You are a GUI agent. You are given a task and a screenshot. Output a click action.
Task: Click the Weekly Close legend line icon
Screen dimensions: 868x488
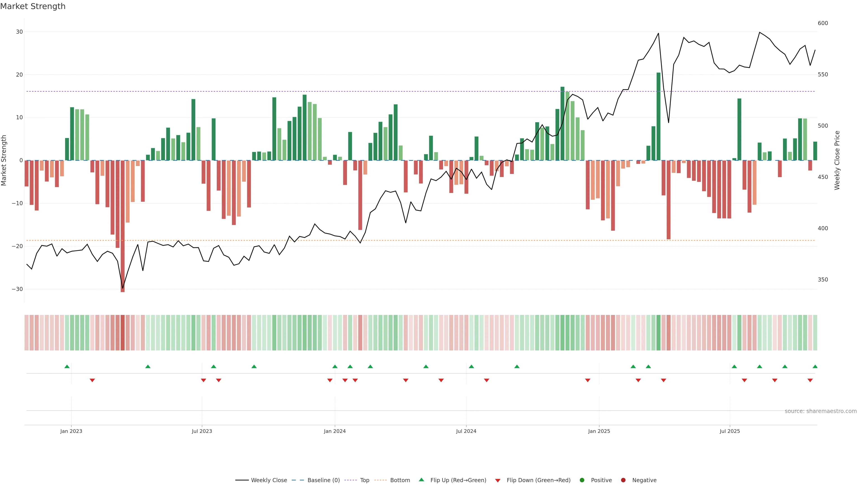[242, 480]
